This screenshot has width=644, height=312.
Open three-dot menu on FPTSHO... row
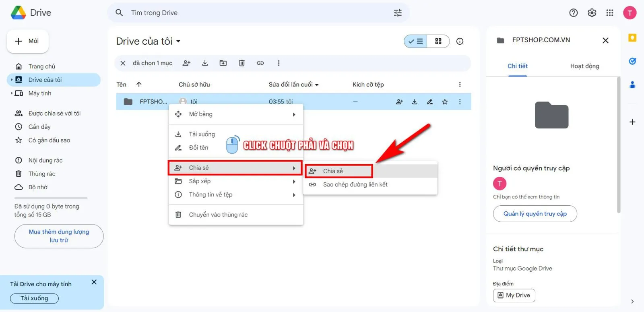tap(460, 102)
